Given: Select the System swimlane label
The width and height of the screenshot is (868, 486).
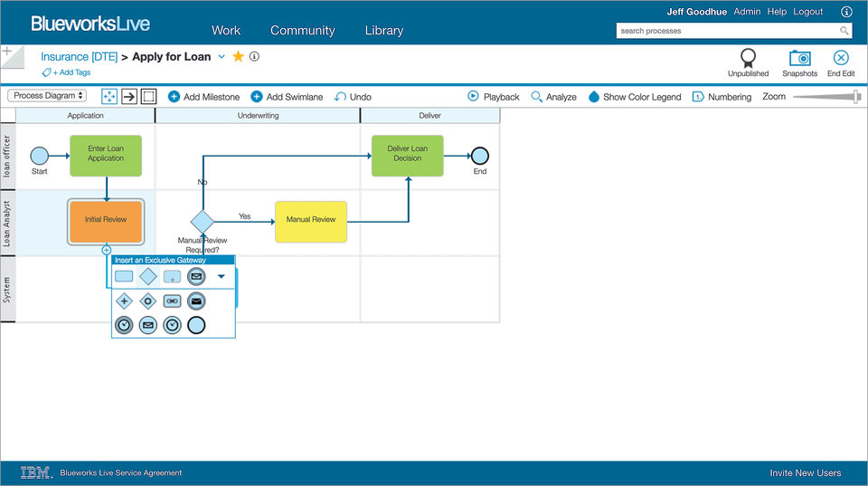Looking at the screenshot, I should coord(7,290).
